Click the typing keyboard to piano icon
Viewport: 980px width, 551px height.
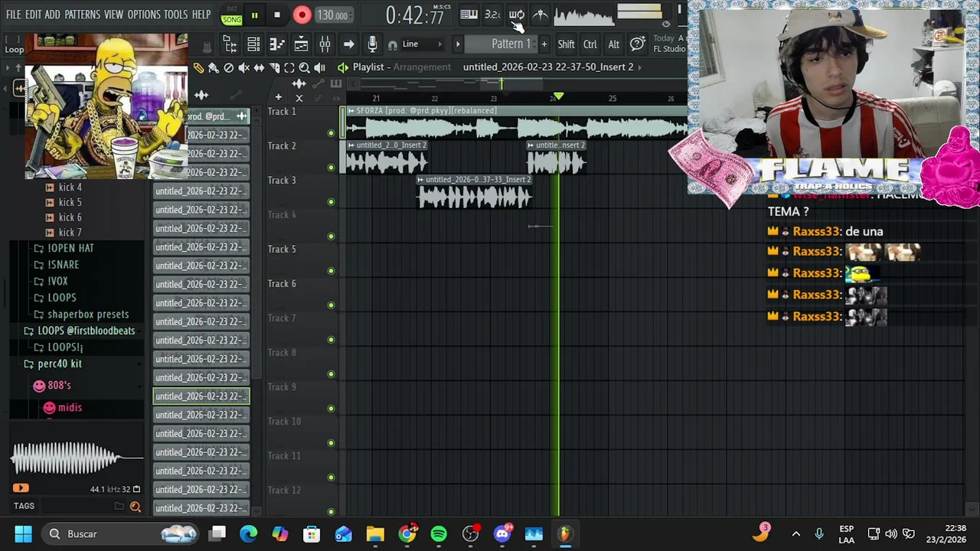pos(469,15)
